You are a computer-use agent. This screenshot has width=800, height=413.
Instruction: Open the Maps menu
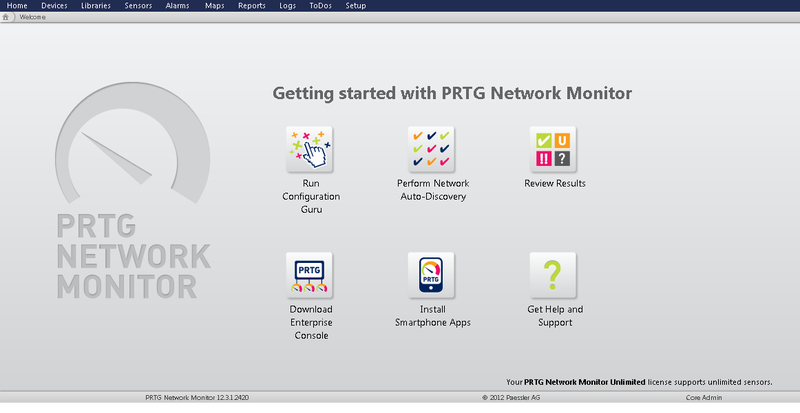(215, 6)
